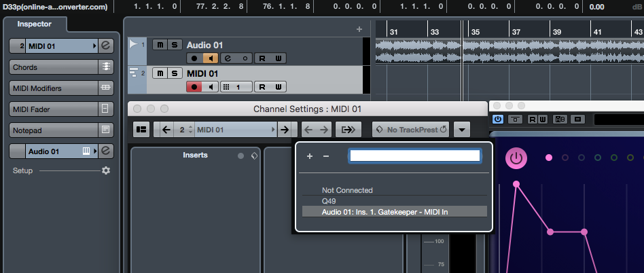The width and height of the screenshot is (644, 273).
Task: Open the Inspector Setup gear
Action: [105, 170]
